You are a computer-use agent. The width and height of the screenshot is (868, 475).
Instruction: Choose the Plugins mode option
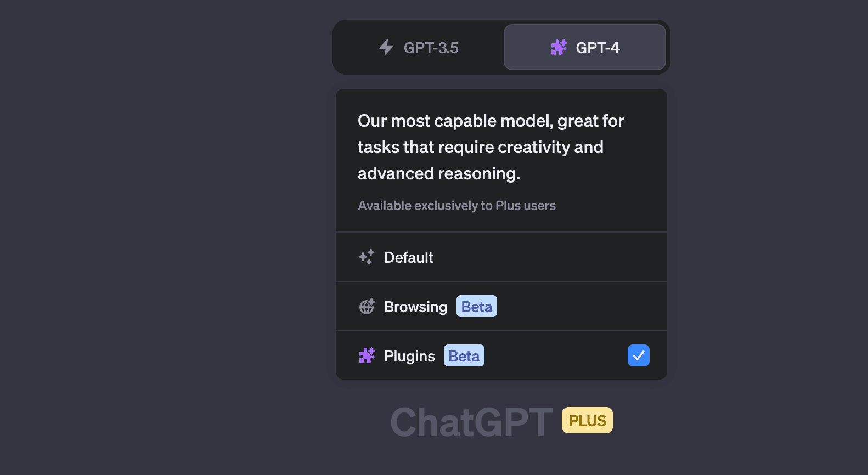point(501,355)
